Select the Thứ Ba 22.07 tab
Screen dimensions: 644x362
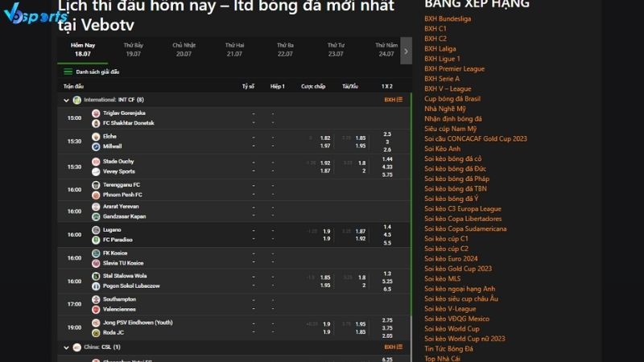[285, 50]
